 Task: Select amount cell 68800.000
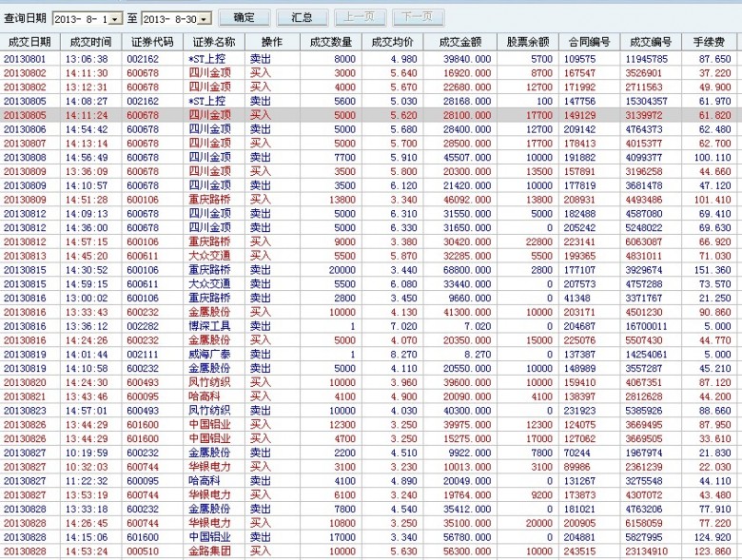467,270
